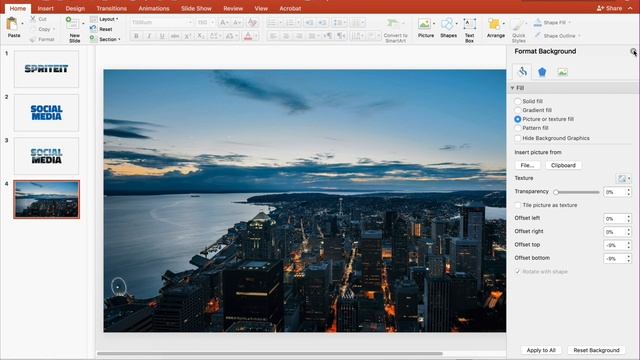Toggle Rotate with shape checkbox

click(x=518, y=271)
